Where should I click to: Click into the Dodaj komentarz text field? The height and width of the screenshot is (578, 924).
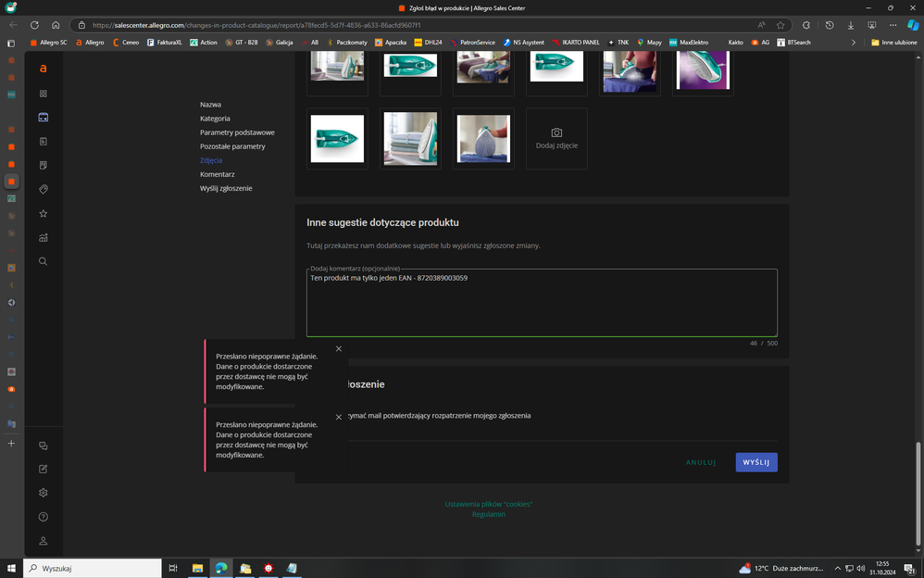click(x=542, y=306)
